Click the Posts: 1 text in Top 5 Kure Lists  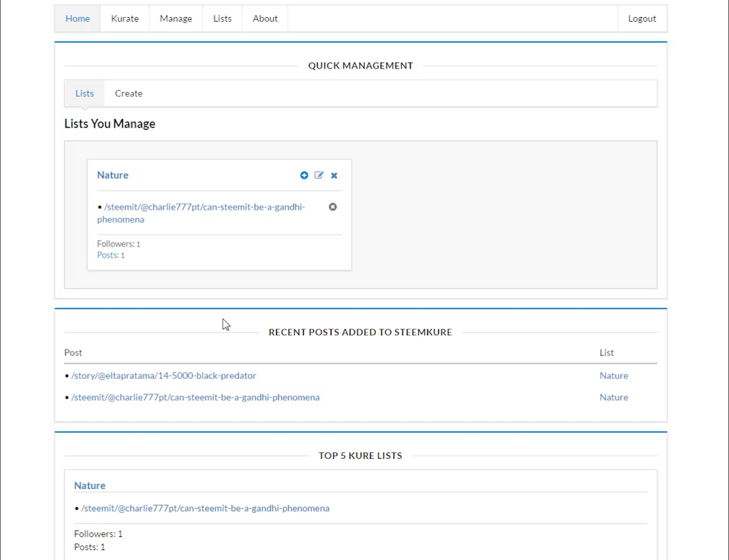pyautogui.click(x=89, y=547)
